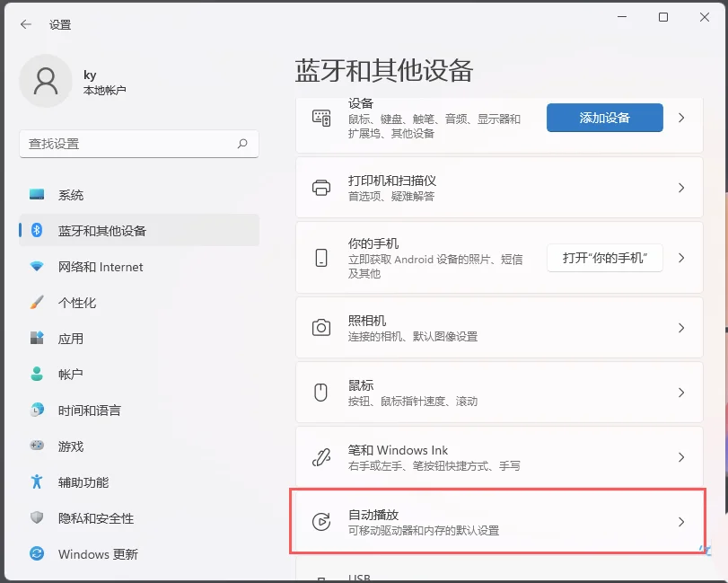
Task: Click the shield icon for 隐私和安全性
Action: pos(37,517)
